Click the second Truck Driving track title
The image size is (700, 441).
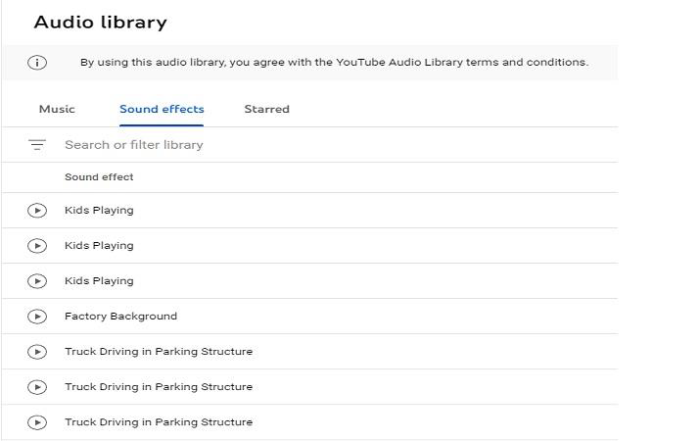click(x=158, y=387)
